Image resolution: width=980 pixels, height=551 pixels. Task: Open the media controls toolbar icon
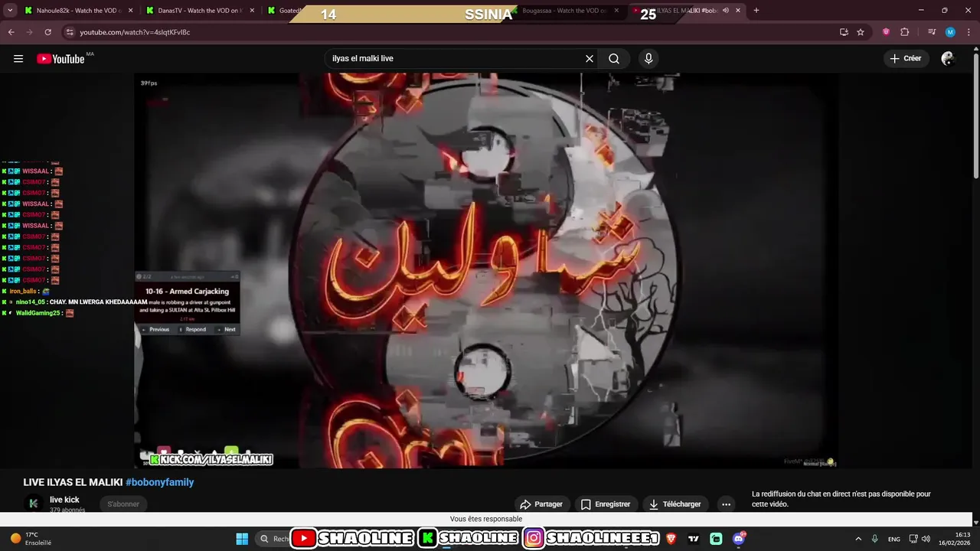tap(932, 32)
